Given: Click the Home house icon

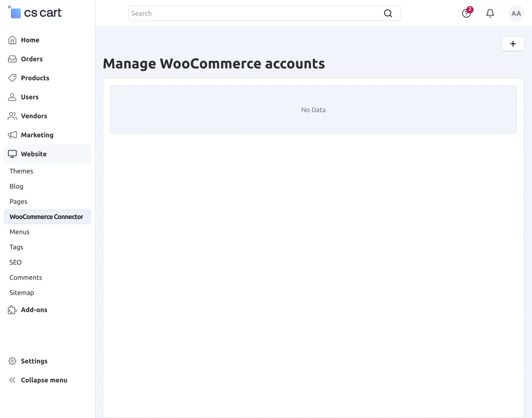Looking at the screenshot, I should click(12, 40).
